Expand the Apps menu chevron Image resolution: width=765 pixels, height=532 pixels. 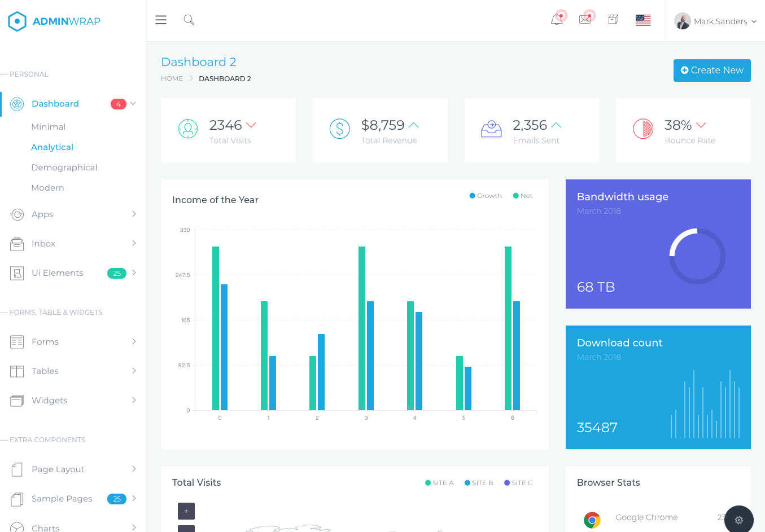coord(134,214)
